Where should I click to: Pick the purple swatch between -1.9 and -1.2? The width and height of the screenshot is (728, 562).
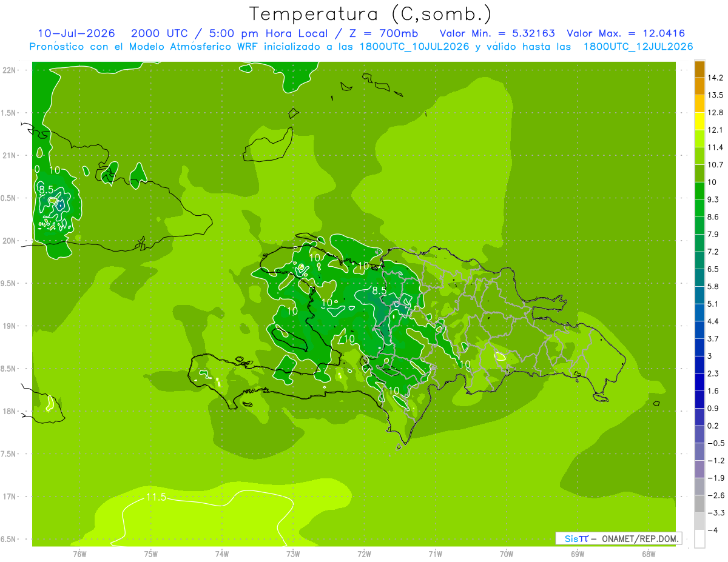coord(699,469)
